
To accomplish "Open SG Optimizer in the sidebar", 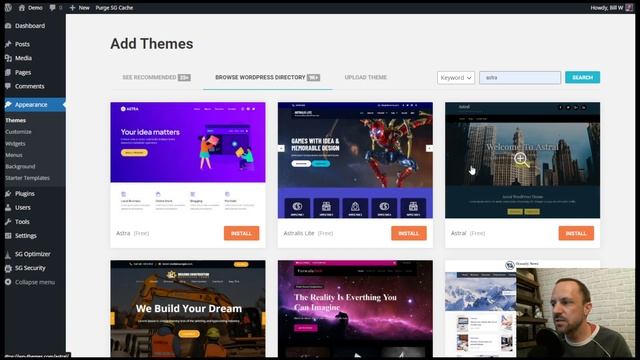I will (33, 254).
